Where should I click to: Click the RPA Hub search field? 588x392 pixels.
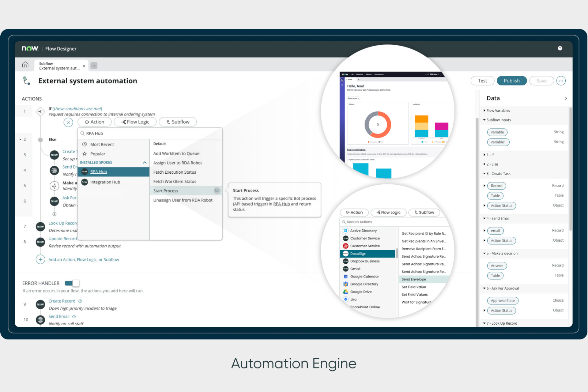tap(150, 134)
